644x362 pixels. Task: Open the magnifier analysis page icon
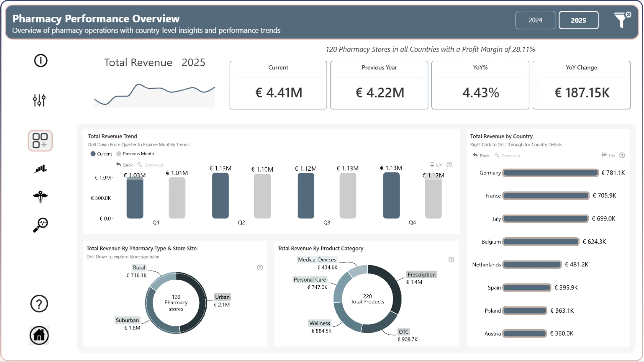(x=40, y=225)
